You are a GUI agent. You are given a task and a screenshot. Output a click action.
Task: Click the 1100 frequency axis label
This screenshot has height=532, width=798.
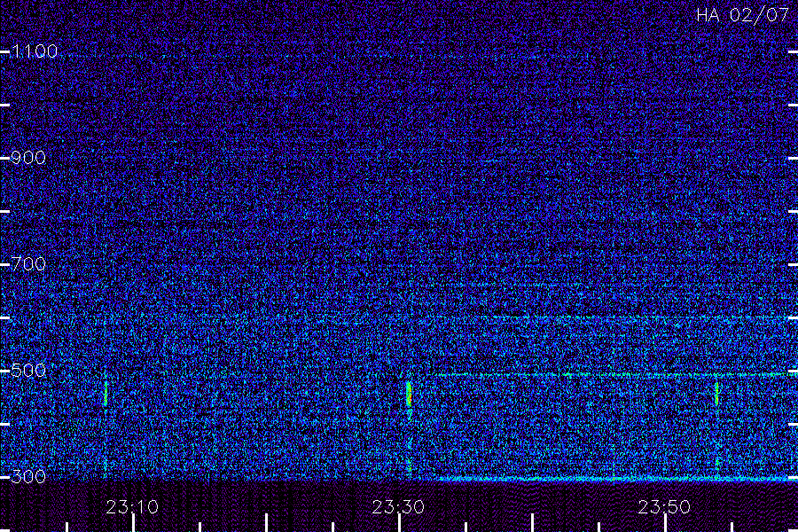click(35, 51)
